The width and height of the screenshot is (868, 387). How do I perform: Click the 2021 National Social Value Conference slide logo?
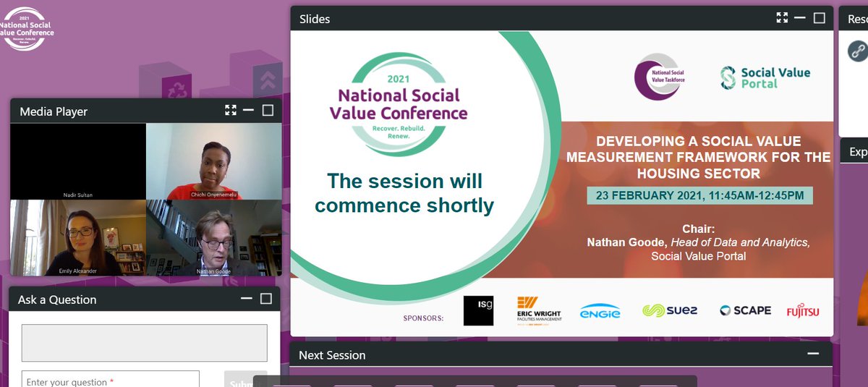[x=399, y=105]
